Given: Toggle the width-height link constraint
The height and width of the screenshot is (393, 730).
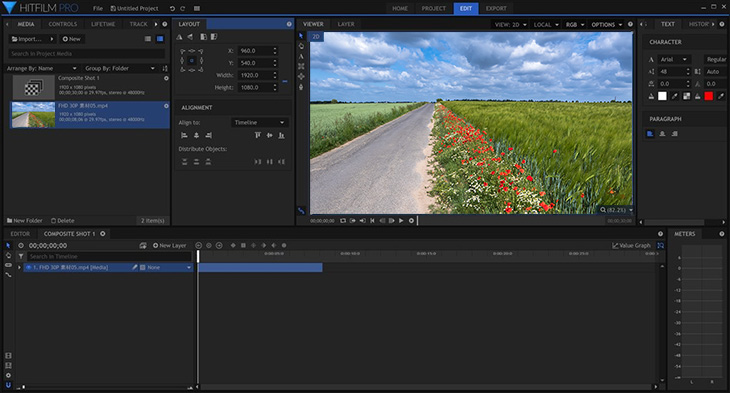Looking at the screenshot, I should 284,81.
